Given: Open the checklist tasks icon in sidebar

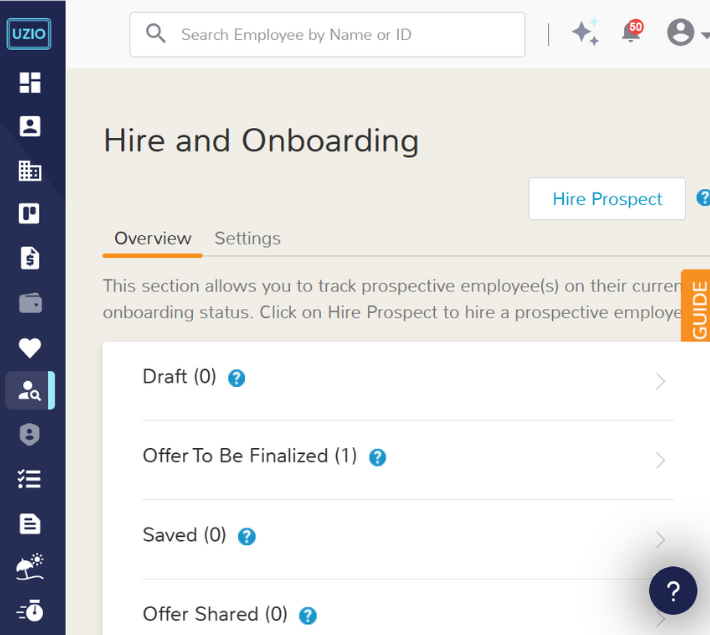Looking at the screenshot, I should (30, 479).
